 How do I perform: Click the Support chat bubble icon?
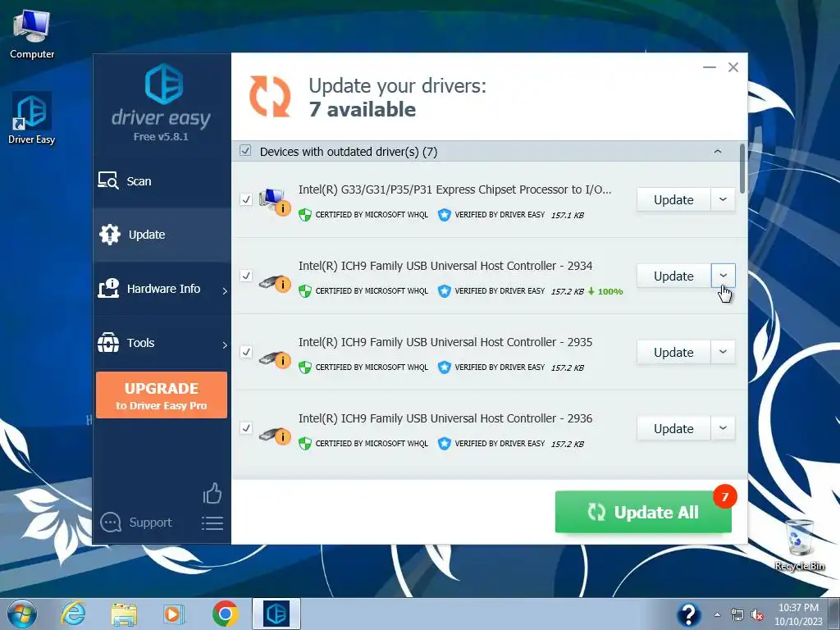(111, 522)
